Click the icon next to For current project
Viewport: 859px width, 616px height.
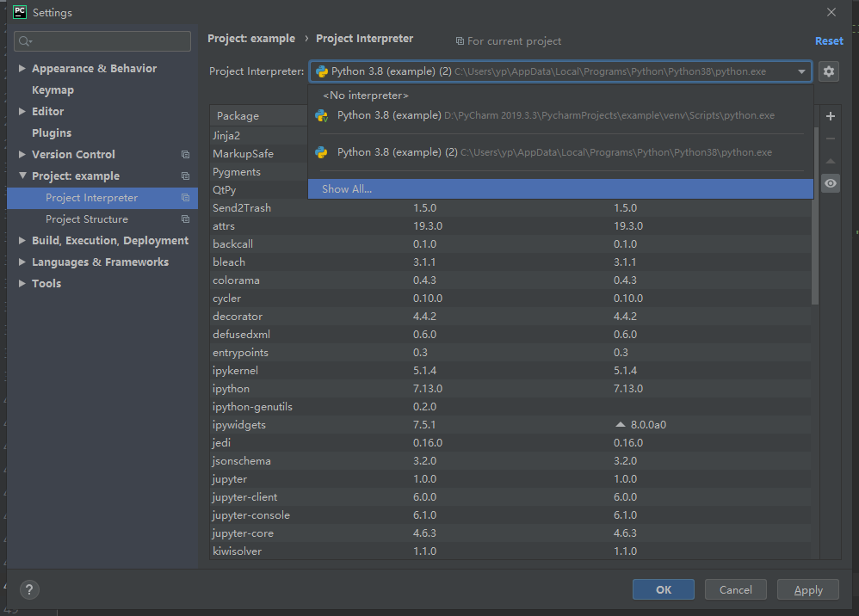click(x=460, y=41)
